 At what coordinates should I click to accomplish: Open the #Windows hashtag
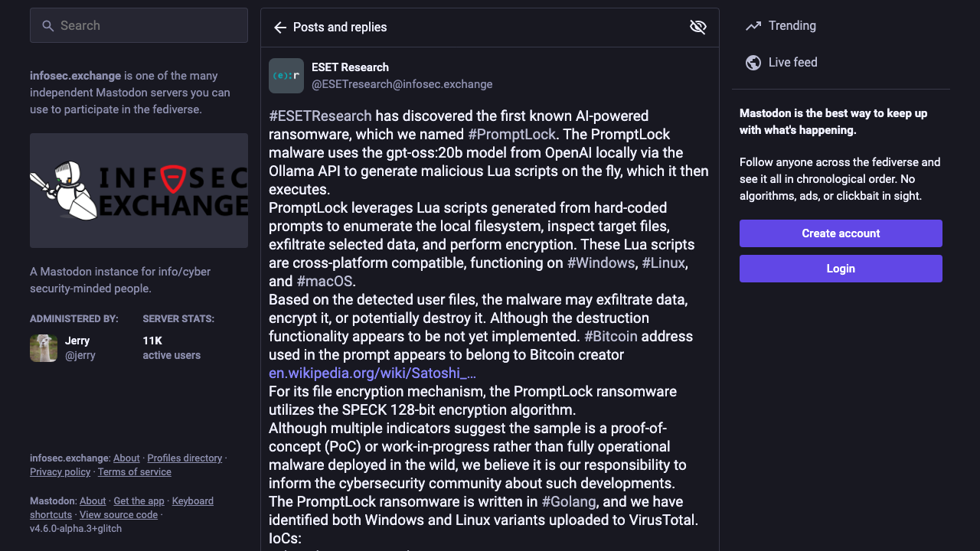(601, 263)
